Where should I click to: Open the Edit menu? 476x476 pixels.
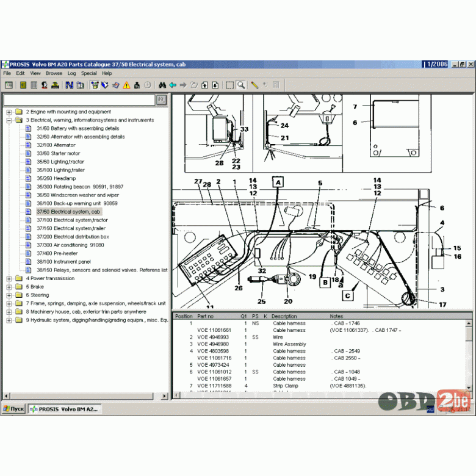(20, 73)
